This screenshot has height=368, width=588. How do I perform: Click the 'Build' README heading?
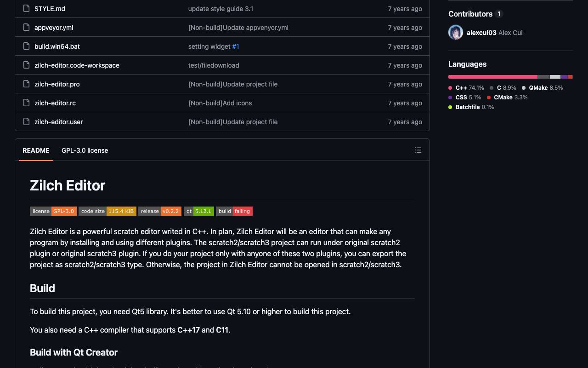[42, 288]
